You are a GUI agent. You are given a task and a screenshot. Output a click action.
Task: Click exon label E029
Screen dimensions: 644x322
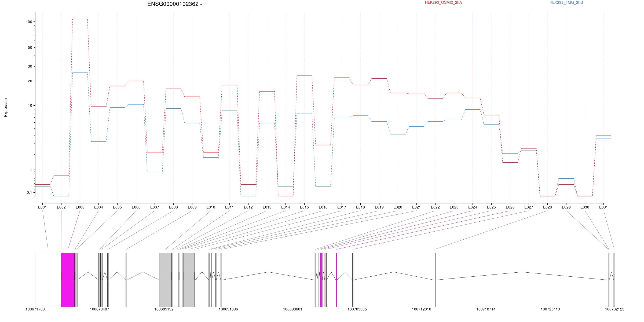click(566, 207)
